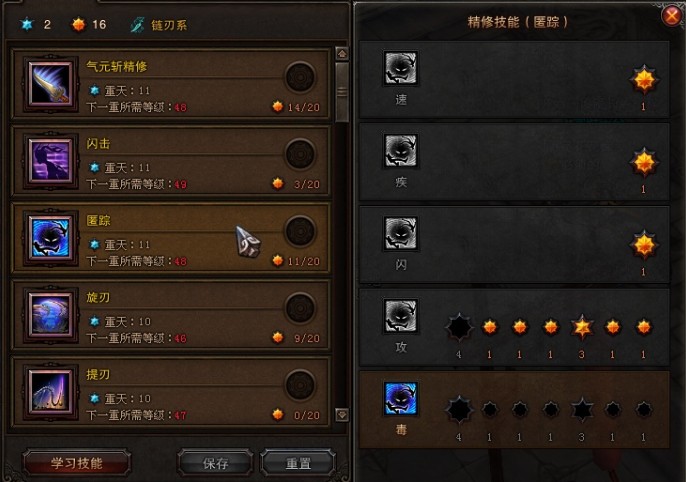Select the 攻 refinement skill icon

coord(401,316)
